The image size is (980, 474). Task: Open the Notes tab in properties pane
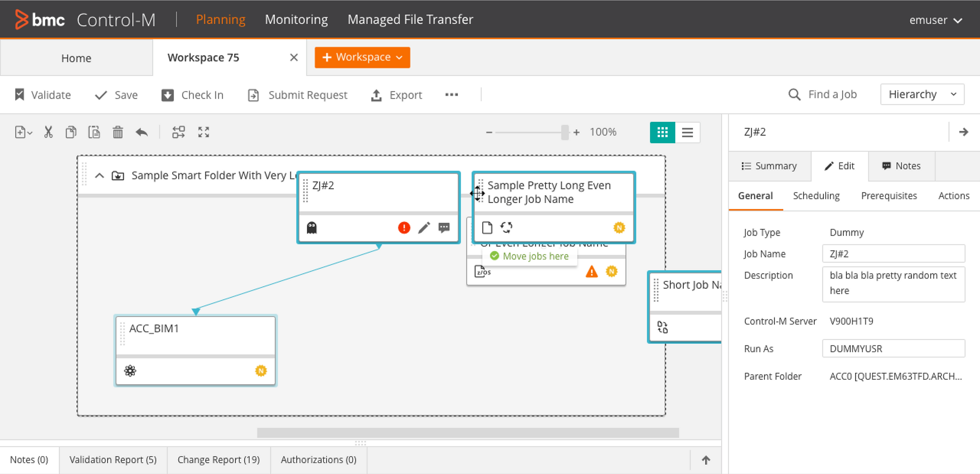902,166
